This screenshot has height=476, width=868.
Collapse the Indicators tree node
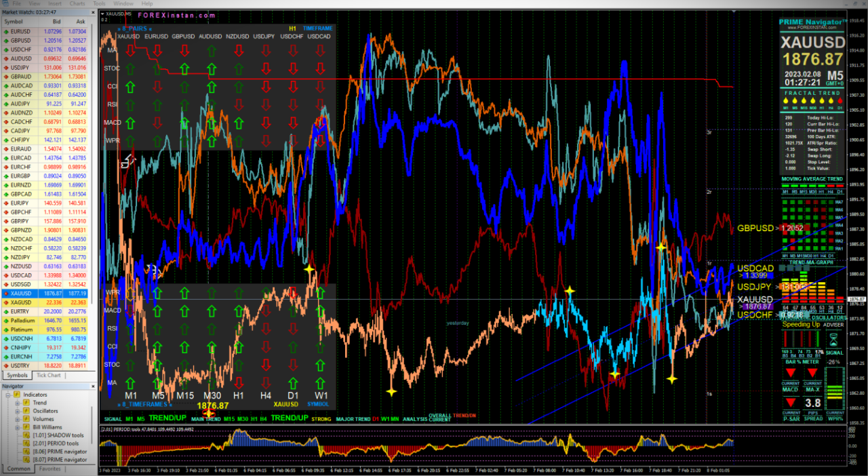pyautogui.click(x=7, y=394)
